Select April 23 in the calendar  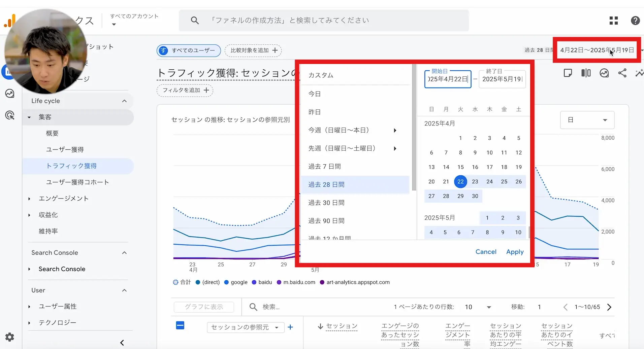click(x=475, y=181)
